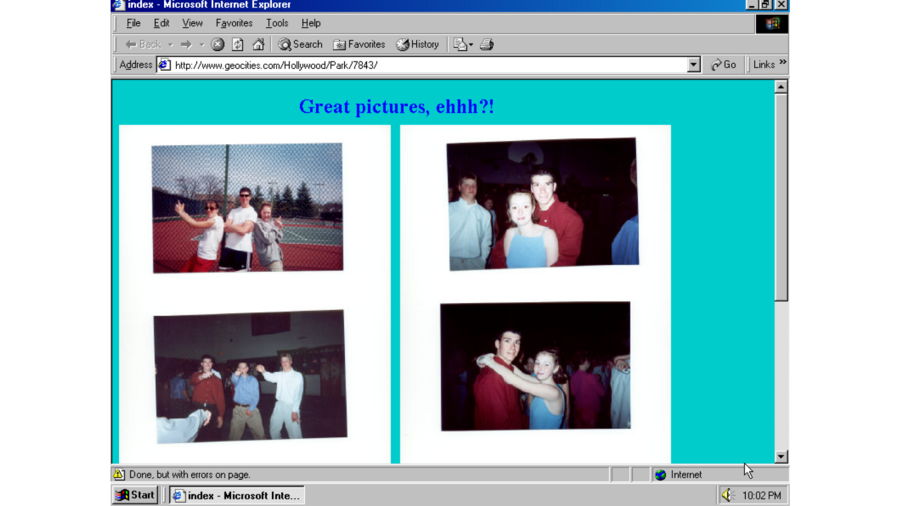Open the Favorites pane from the toolbar
Screen dimensions: 900x506
[359, 45]
